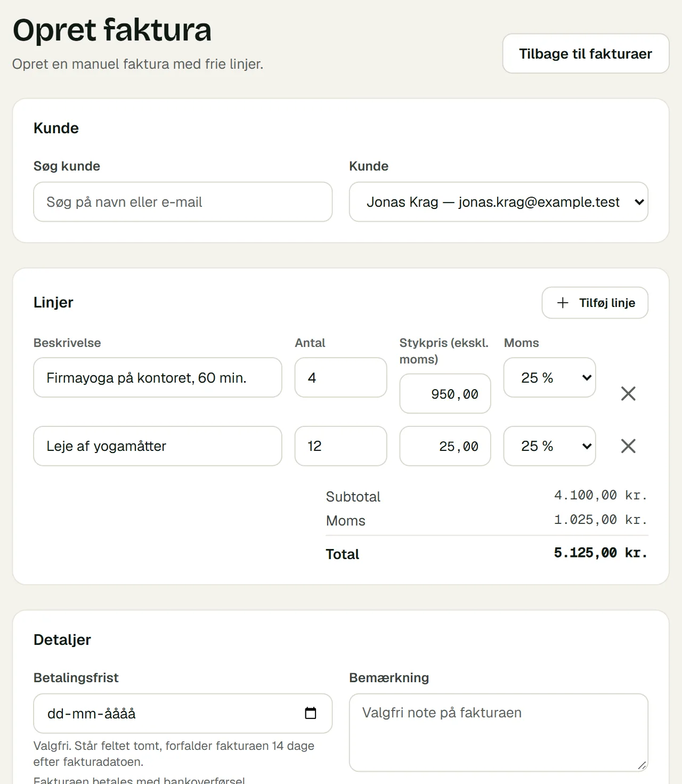This screenshot has width=682, height=784.
Task: Click the Linjer section heading
Action: 53,302
